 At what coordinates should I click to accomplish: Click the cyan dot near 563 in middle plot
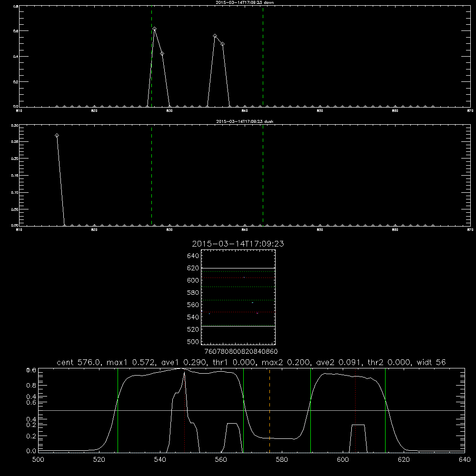tap(252, 303)
